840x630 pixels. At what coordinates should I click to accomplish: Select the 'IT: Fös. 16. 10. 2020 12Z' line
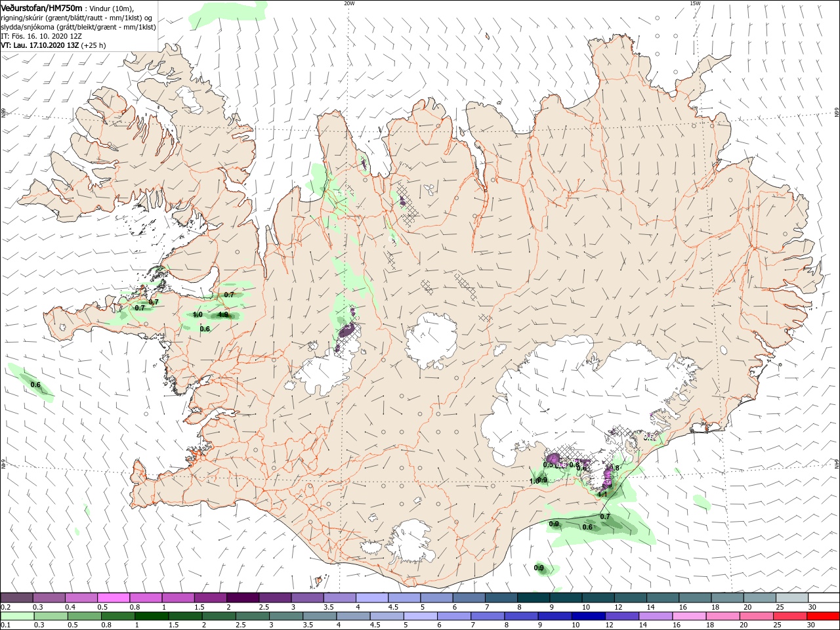click(x=41, y=36)
